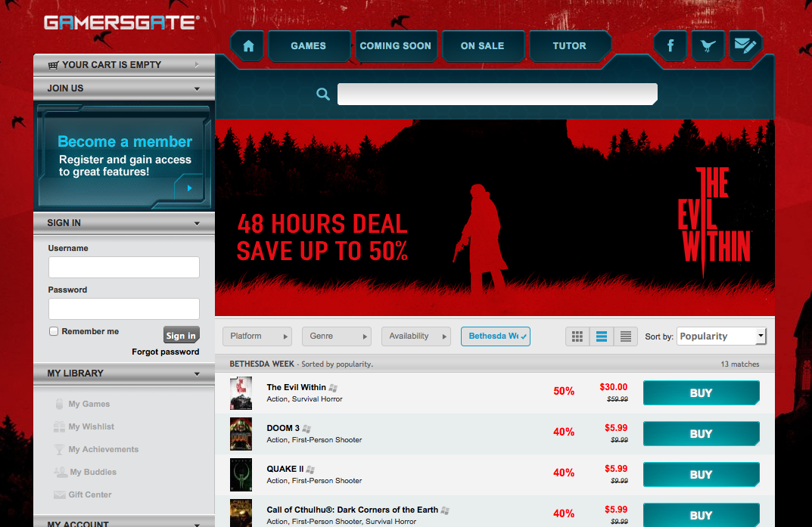Screen dimensions: 812x527
Task: Click the QUAKE II cover thumbnail
Action: pos(241,475)
